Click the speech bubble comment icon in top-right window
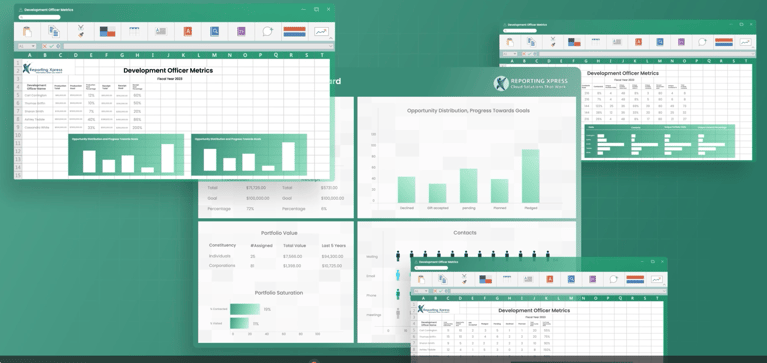The width and height of the screenshot is (767, 363). click(x=702, y=42)
